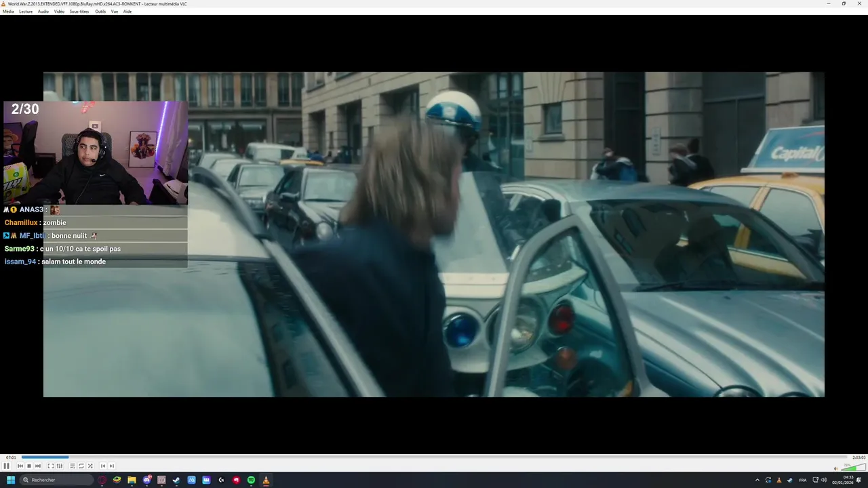
Task: Click Steam icon in system tray
Action: pos(790,480)
